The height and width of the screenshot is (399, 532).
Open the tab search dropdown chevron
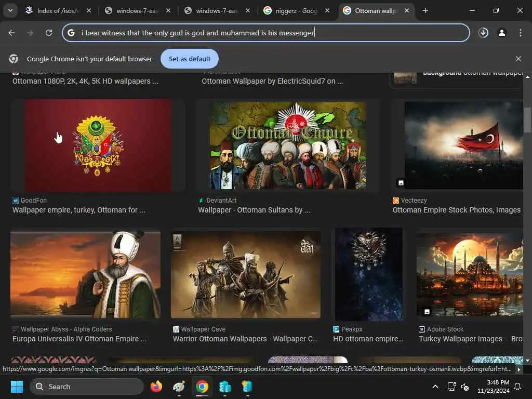[x=10, y=10]
